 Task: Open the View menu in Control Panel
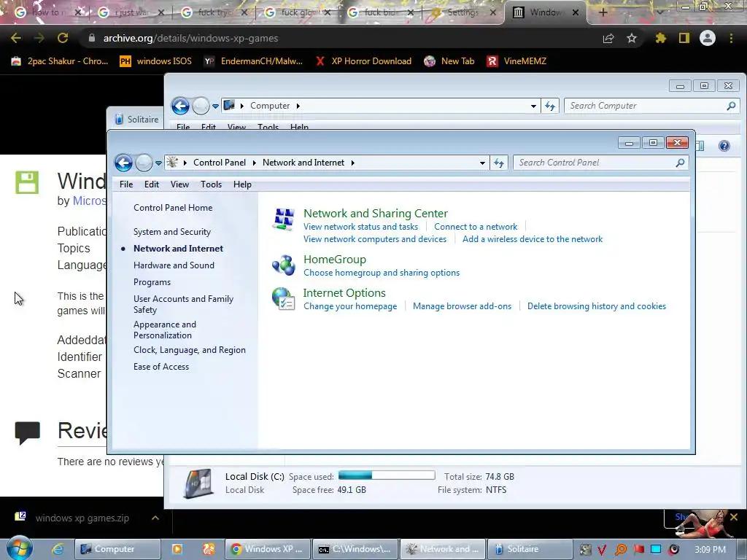pos(179,184)
